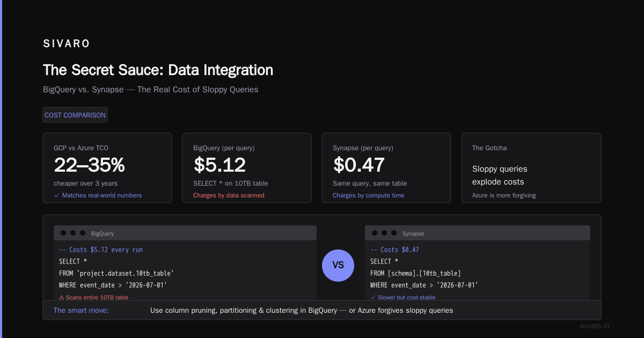This screenshot has width=644, height=338.
Task: Click 'cheaper over 3 years' text
Action: [86, 183]
